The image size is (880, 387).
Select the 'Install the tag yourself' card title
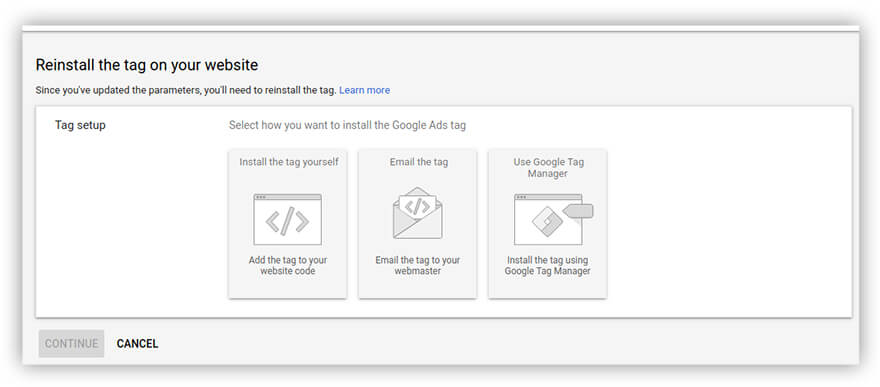click(x=289, y=162)
